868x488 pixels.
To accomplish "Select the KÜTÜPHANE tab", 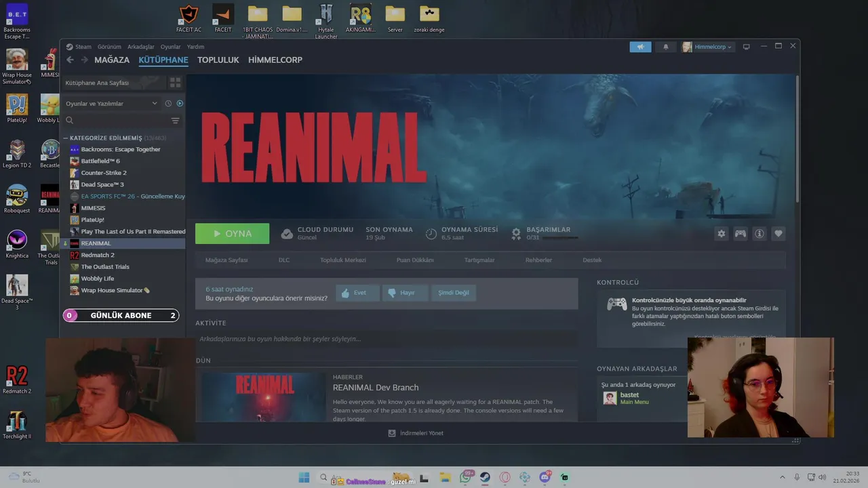I will [163, 60].
